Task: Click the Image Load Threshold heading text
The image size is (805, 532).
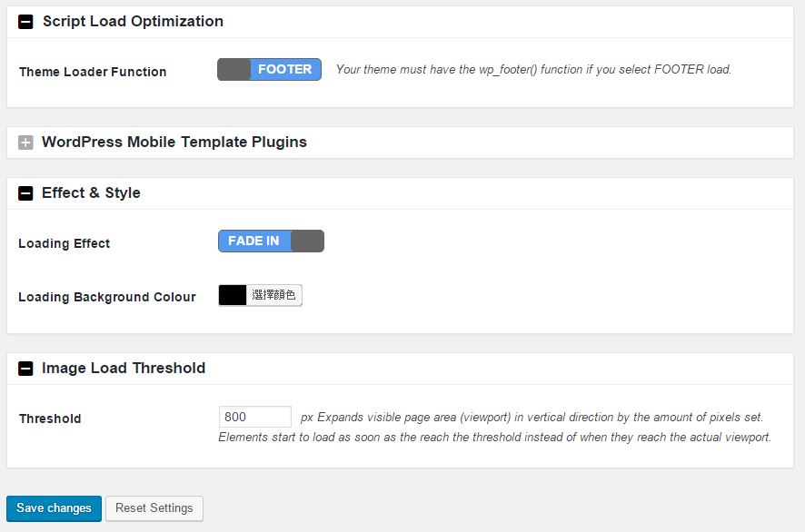Action: (x=124, y=369)
